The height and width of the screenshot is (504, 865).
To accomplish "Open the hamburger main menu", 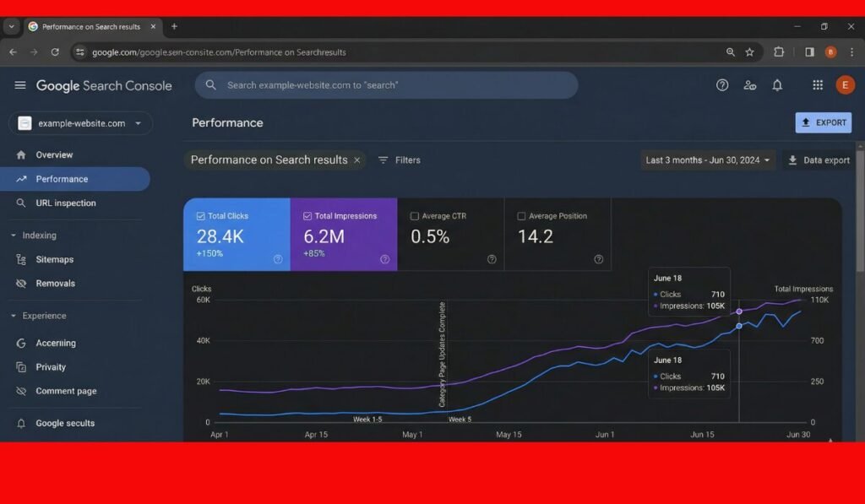I will tap(20, 85).
